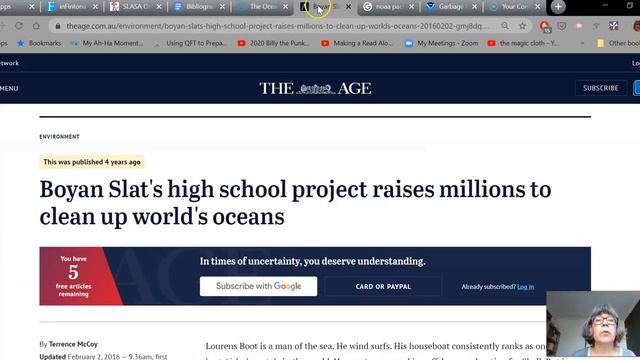Open the ENVIRONMENT section link

click(x=60, y=137)
